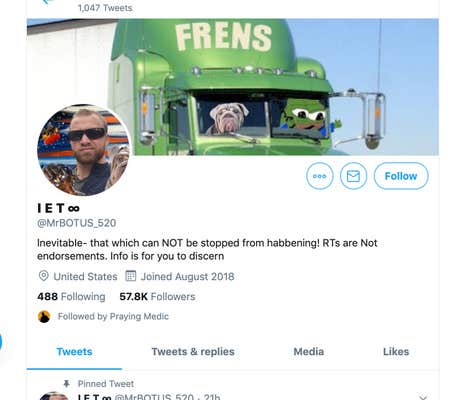
Task: Follow the MrBOTUS_520 account
Action: pyautogui.click(x=401, y=176)
